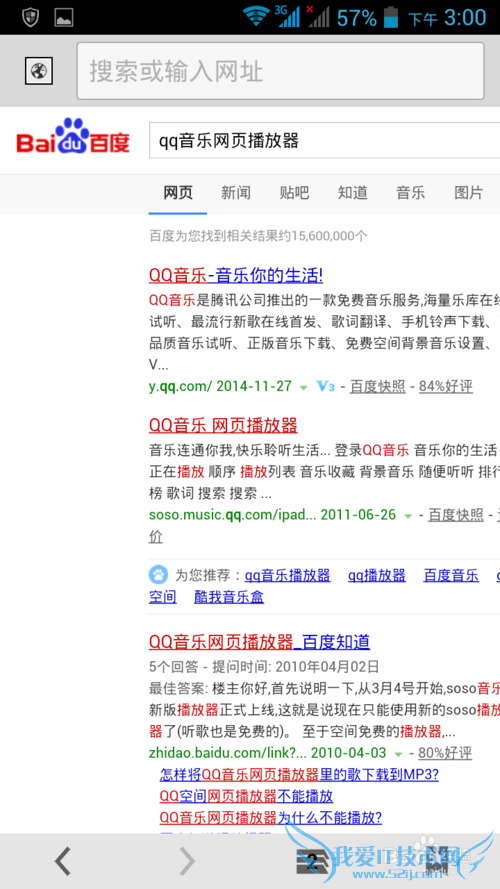Open the bookmarks icon in bottom bar
This screenshot has height=889, width=500.
coord(437,861)
